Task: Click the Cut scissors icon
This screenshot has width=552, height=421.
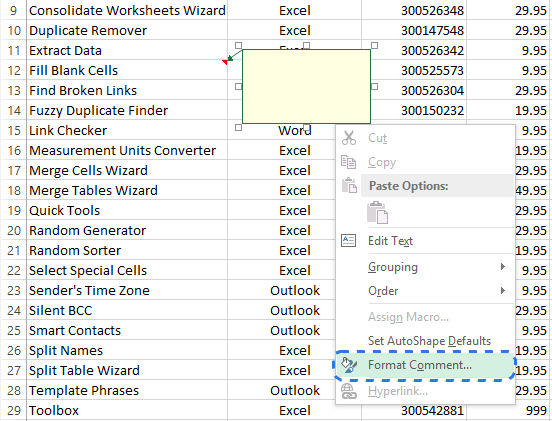Action: [349, 138]
